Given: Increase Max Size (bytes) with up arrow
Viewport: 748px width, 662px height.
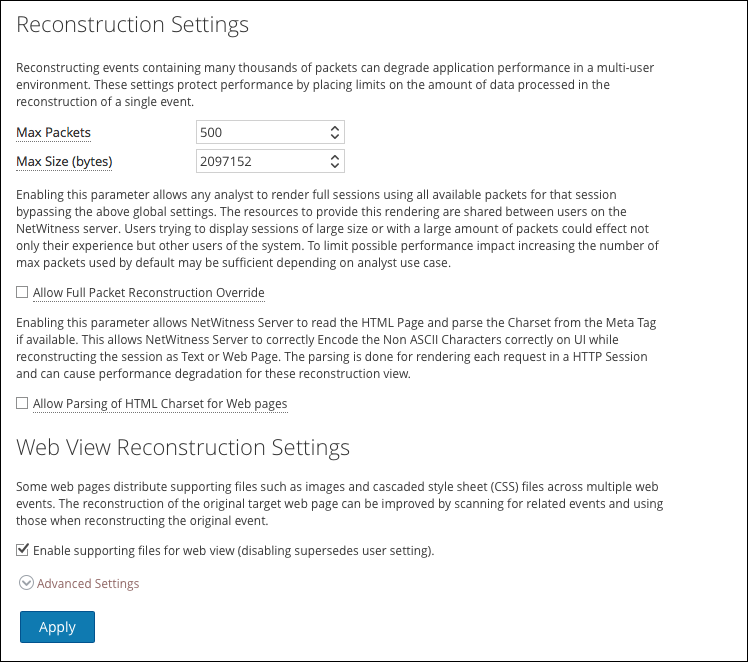Looking at the screenshot, I should (334, 156).
